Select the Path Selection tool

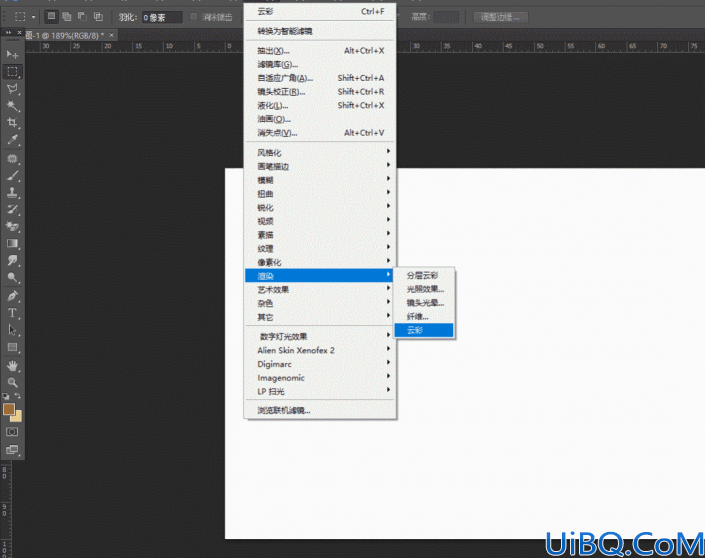(12, 330)
